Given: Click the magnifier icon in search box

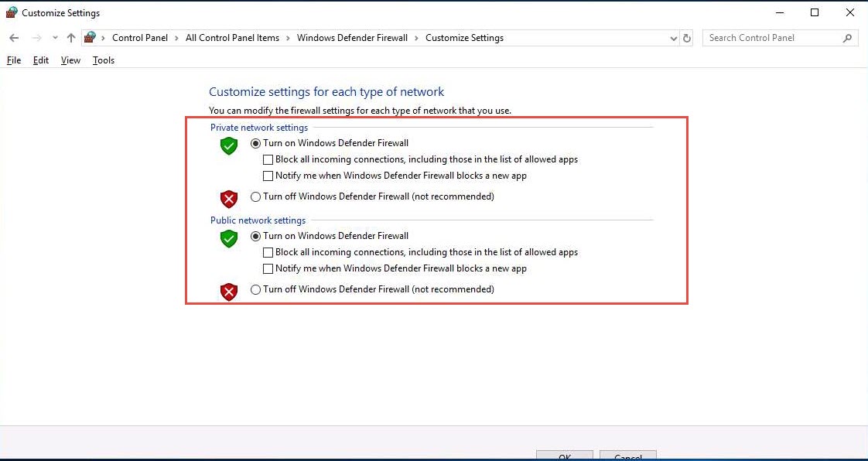Looking at the screenshot, I should pos(847,38).
